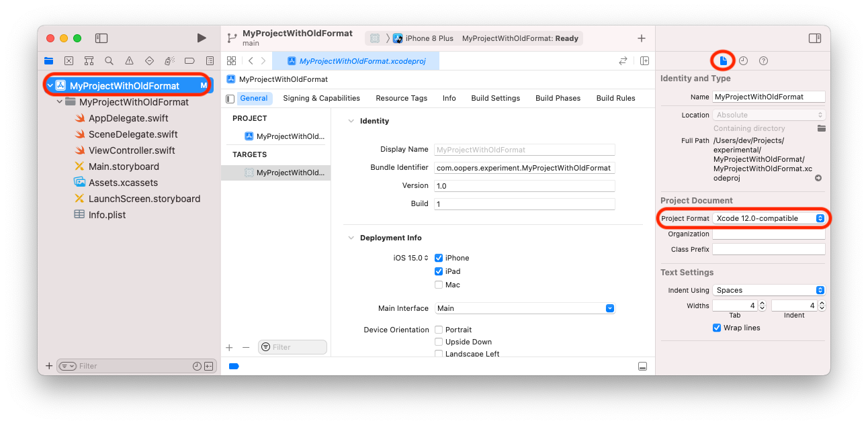Add editor on right icon
868x425 pixels.
[644, 60]
